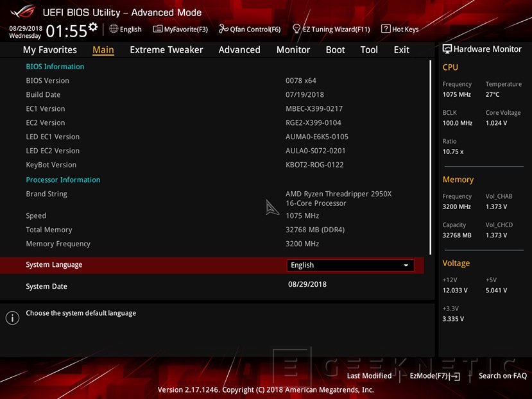Click Build Date value 07/19/2018
The width and height of the screenshot is (532, 399).
point(305,95)
